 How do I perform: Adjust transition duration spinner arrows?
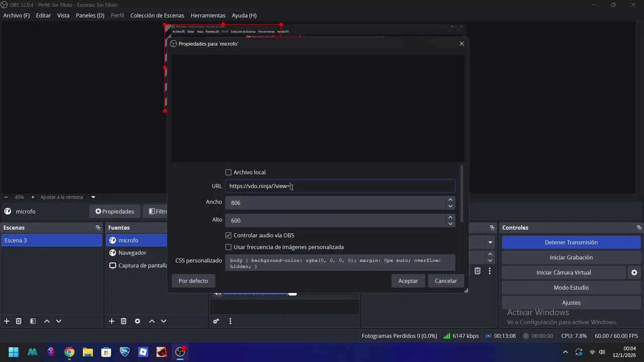pos(490,257)
